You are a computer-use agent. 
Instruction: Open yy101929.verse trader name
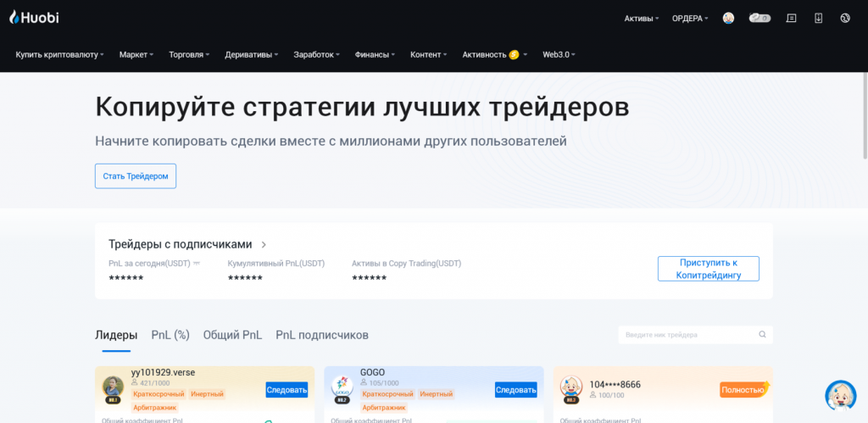(163, 373)
